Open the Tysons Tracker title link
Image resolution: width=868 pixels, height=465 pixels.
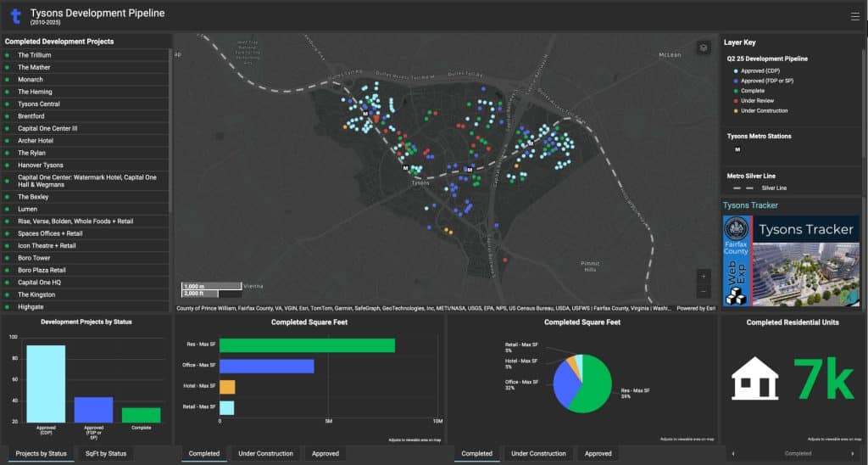(x=750, y=205)
